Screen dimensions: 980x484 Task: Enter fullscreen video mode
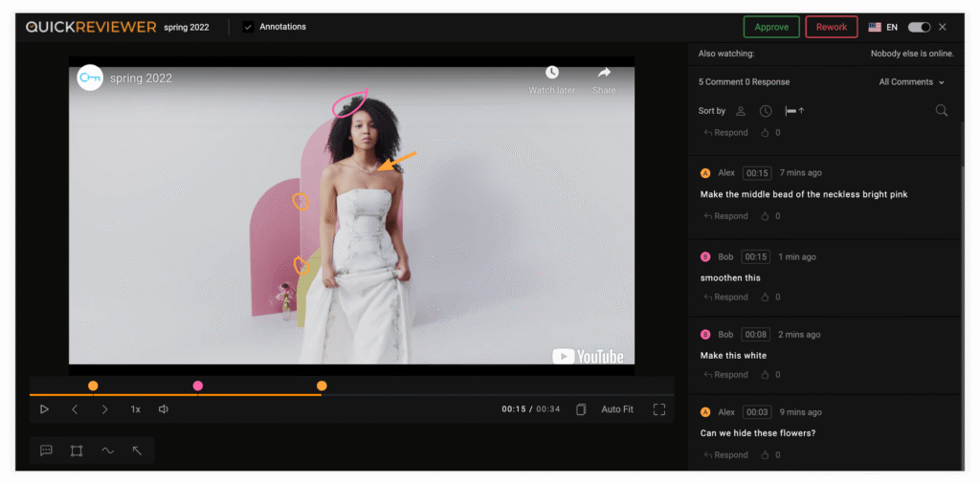tap(659, 409)
